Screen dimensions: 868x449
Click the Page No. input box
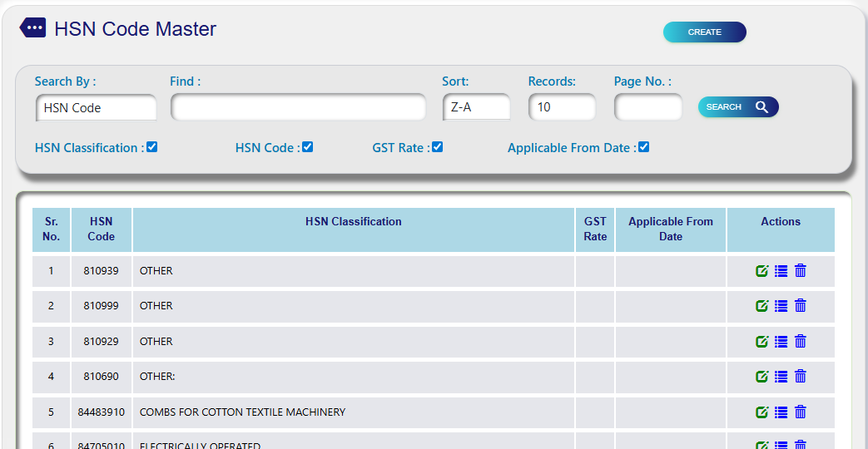[647, 107]
